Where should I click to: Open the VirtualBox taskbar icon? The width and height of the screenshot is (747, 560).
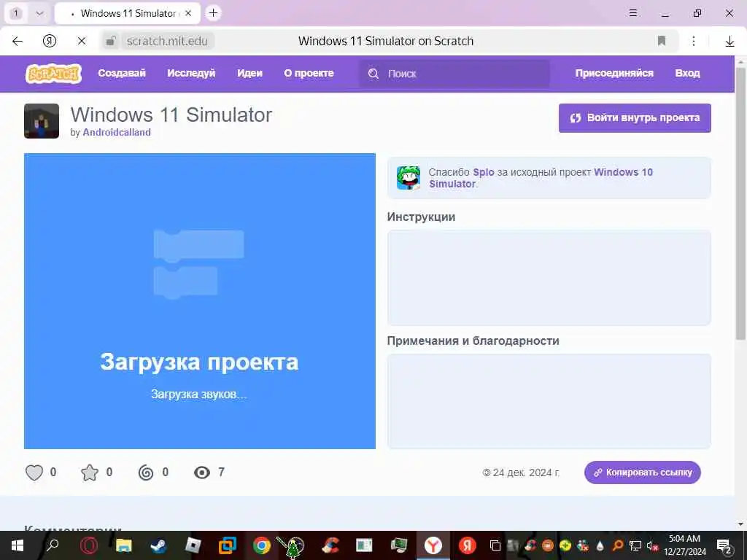(228, 545)
